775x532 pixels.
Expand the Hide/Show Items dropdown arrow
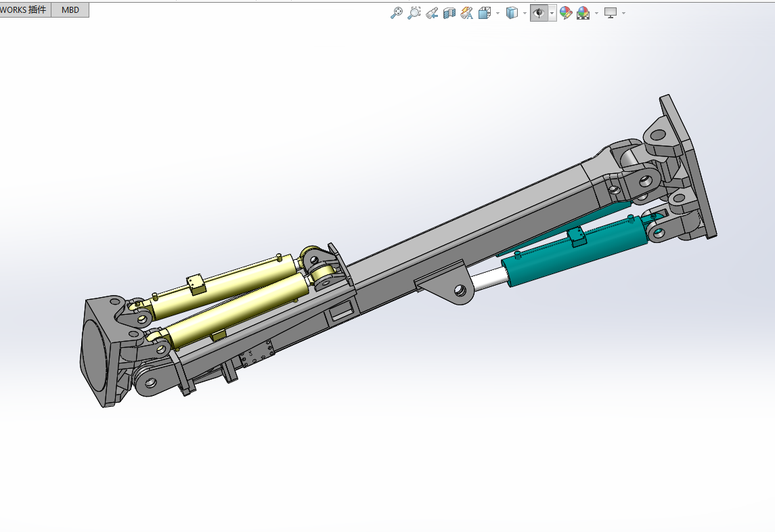552,14
